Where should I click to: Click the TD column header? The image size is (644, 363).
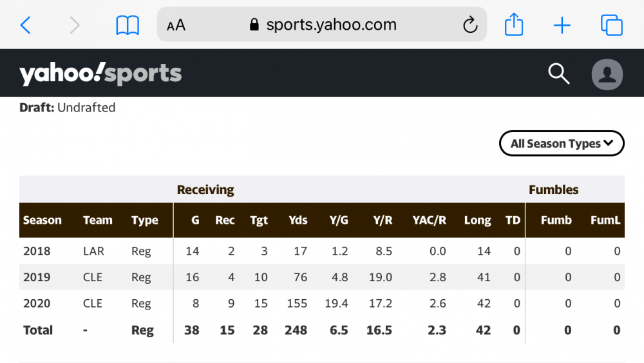(x=513, y=221)
